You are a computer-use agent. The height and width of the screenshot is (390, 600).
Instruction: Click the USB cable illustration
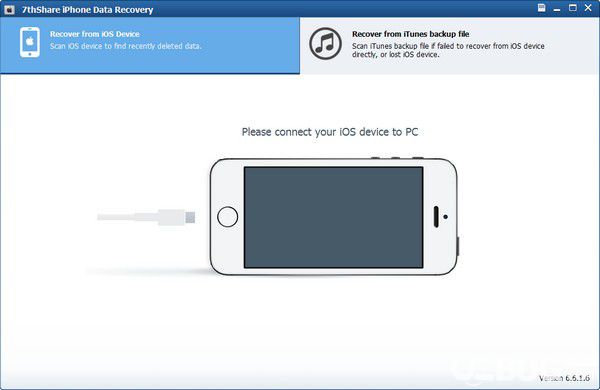(x=146, y=217)
